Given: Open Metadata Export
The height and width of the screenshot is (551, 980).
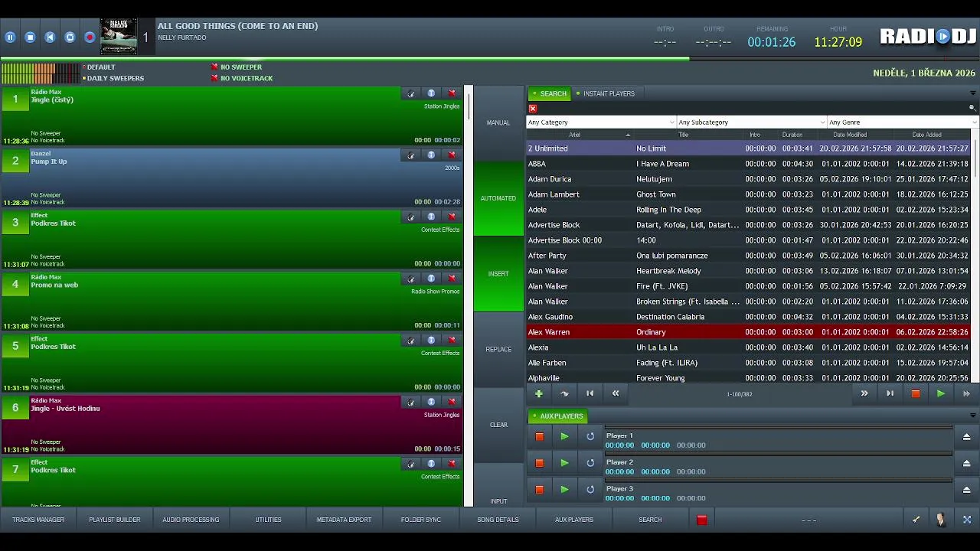Looking at the screenshot, I should (x=344, y=520).
